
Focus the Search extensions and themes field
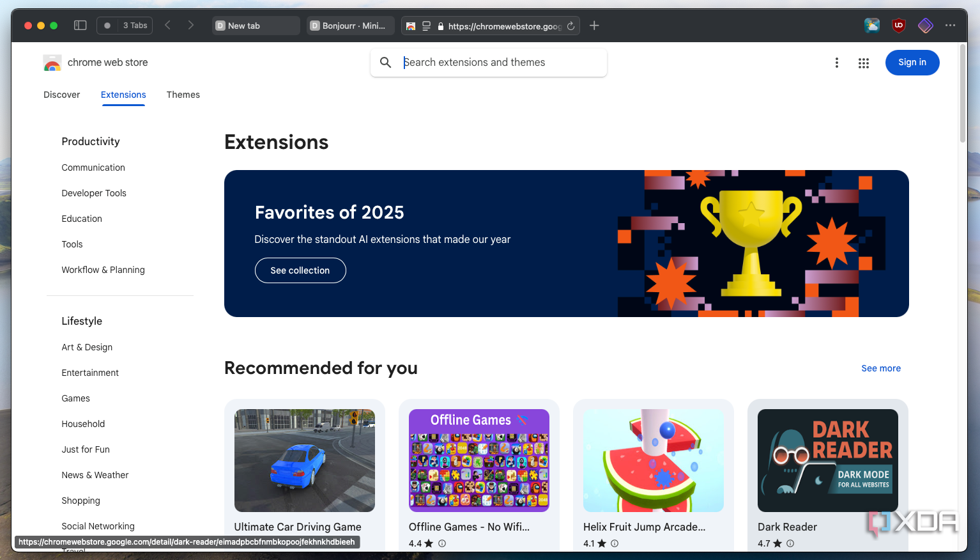point(489,63)
